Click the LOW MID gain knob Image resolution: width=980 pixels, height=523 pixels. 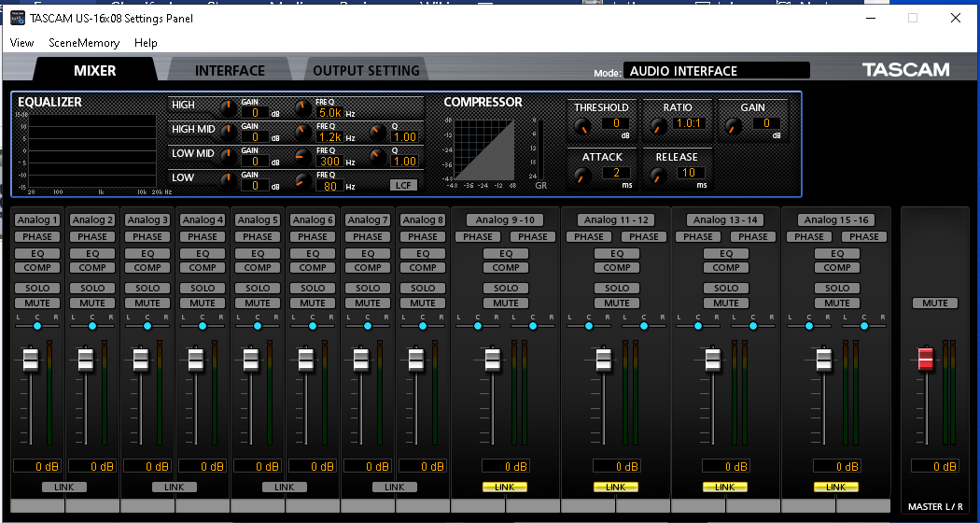coord(229,157)
